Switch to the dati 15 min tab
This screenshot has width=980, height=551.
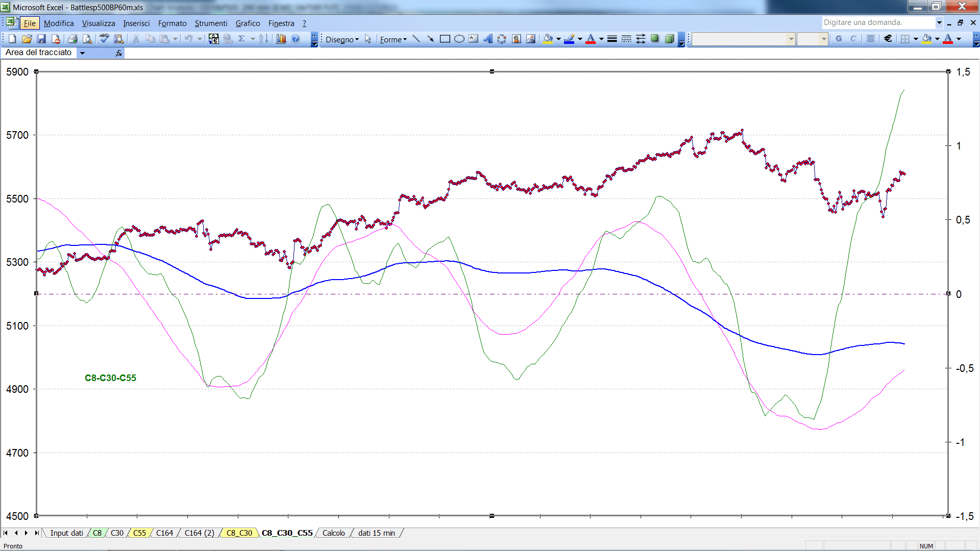pyautogui.click(x=376, y=533)
